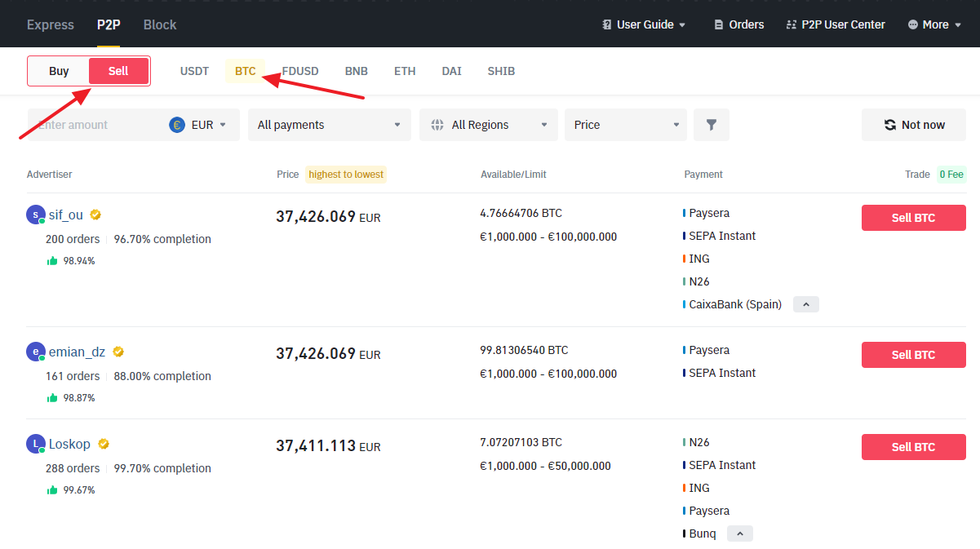Viewport: 980px width, 549px height.
Task: Click the refresh icon next to Not now
Action: [889, 124]
